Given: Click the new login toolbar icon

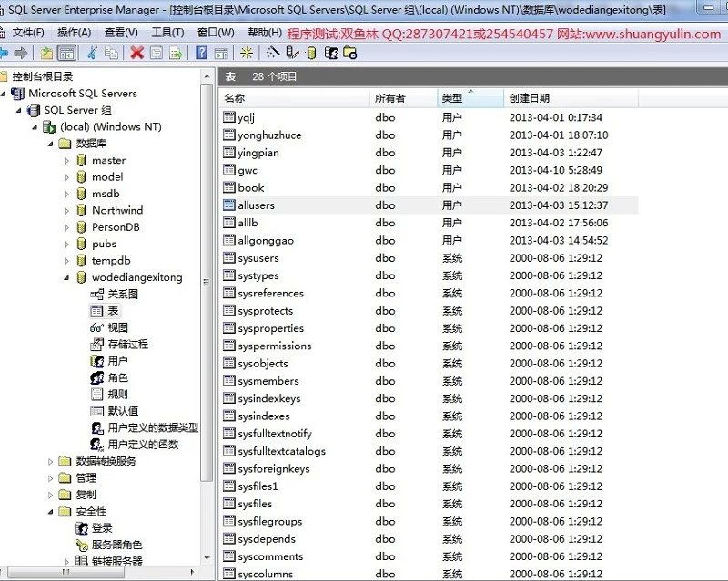Looking at the screenshot, I should tap(331, 54).
